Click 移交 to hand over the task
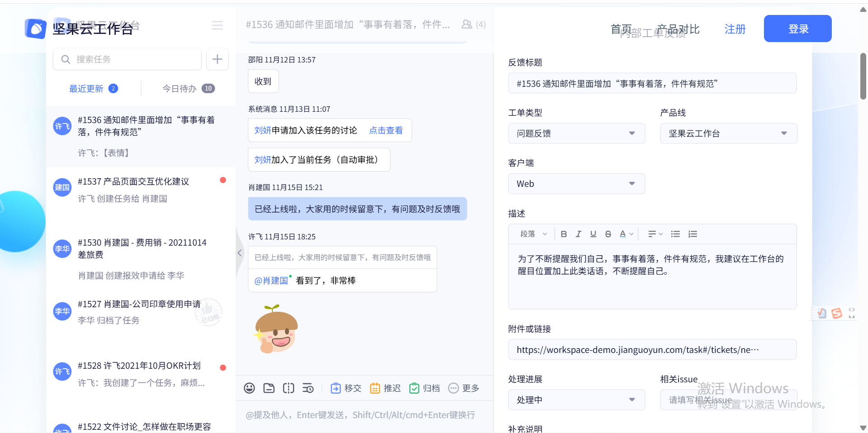The image size is (868, 433). (346, 388)
